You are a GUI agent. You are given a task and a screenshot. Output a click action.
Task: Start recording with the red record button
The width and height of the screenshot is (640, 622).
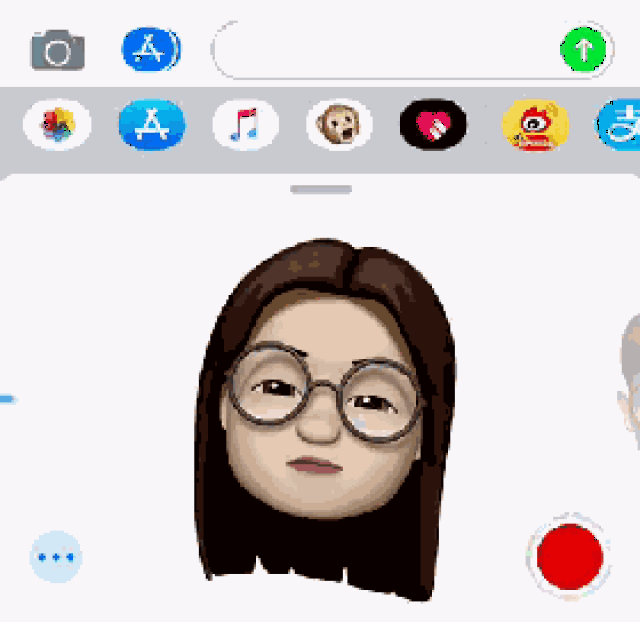coord(570,556)
